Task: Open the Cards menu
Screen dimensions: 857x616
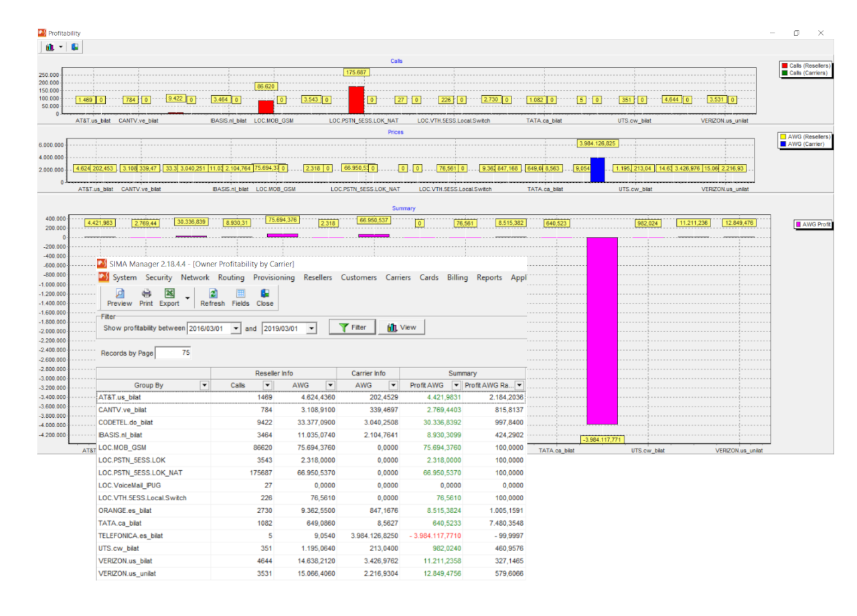Action: pos(429,277)
